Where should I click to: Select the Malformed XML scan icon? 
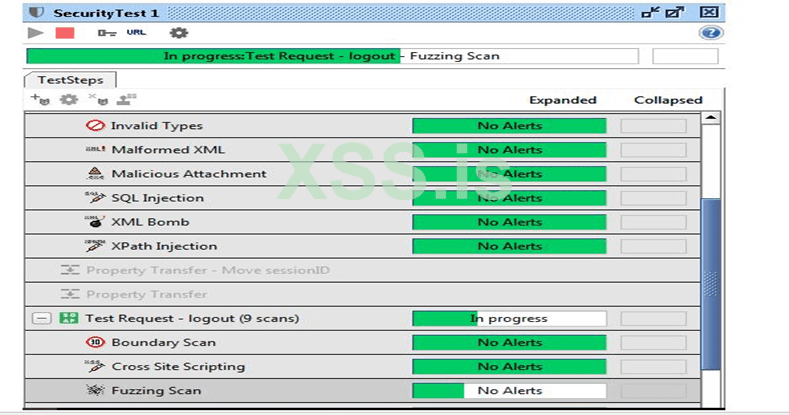[95, 149]
